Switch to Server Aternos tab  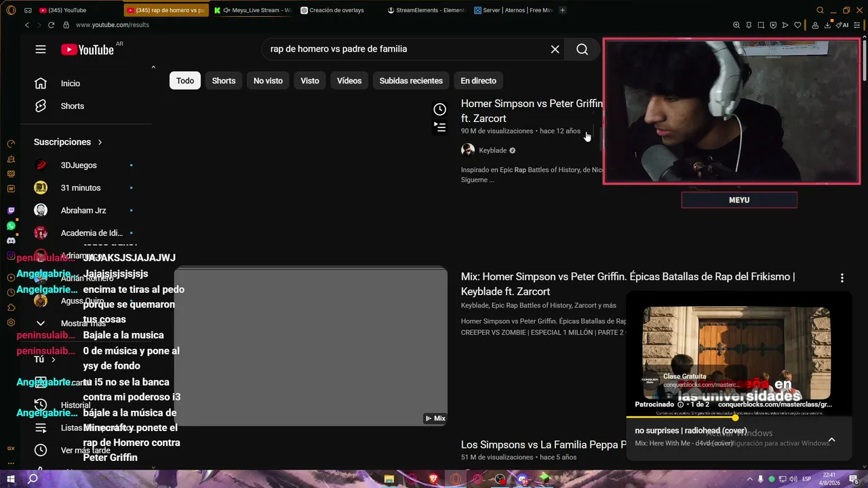click(x=513, y=10)
